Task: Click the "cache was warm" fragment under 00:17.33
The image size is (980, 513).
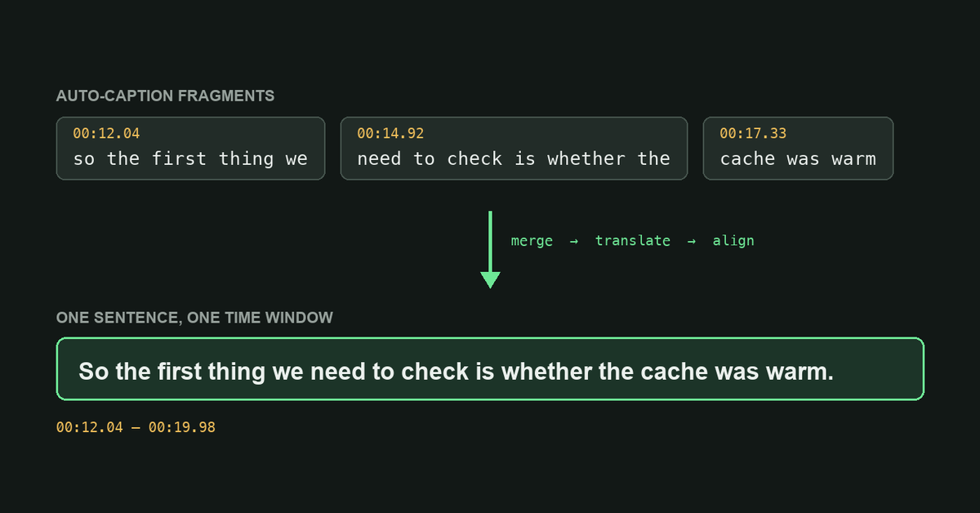Action: pyautogui.click(x=798, y=158)
